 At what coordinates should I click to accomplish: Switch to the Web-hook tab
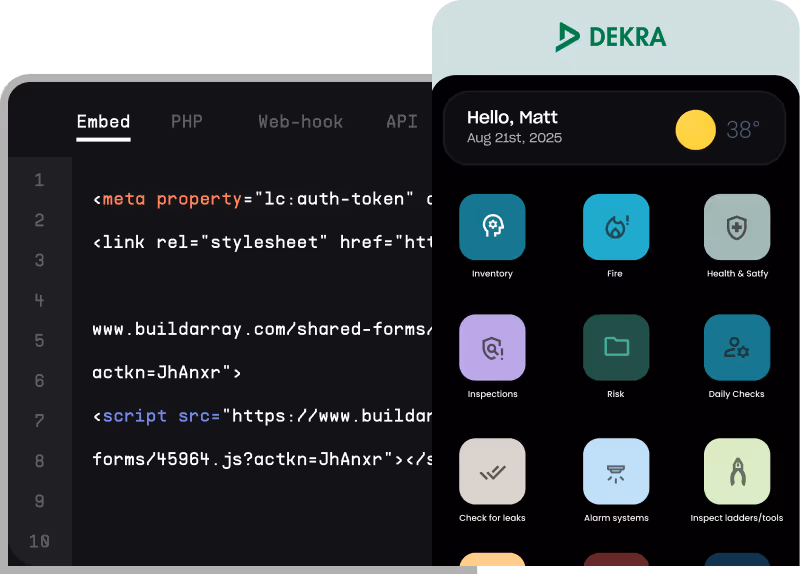click(x=301, y=122)
